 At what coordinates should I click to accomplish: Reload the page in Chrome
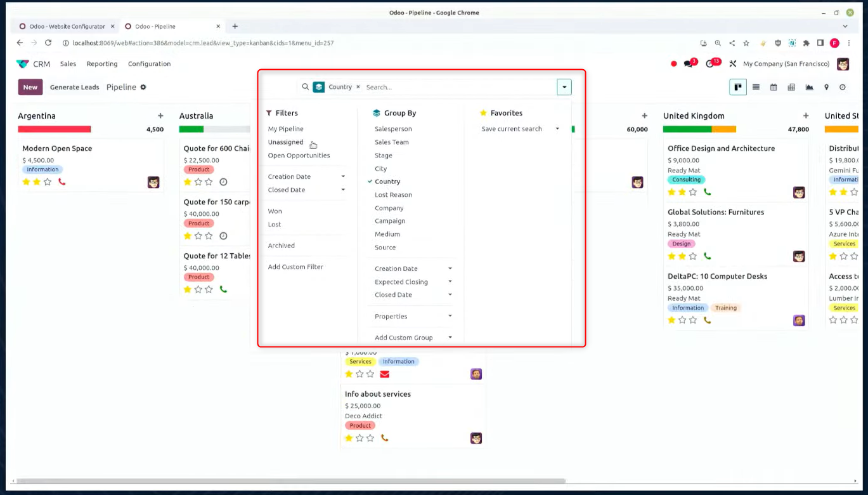[x=48, y=43]
